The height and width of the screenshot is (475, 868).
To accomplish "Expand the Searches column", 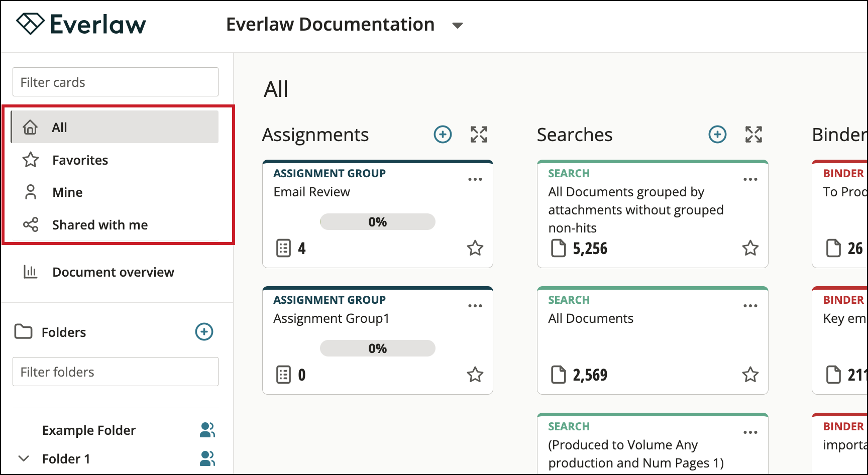I will pyautogui.click(x=754, y=135).
